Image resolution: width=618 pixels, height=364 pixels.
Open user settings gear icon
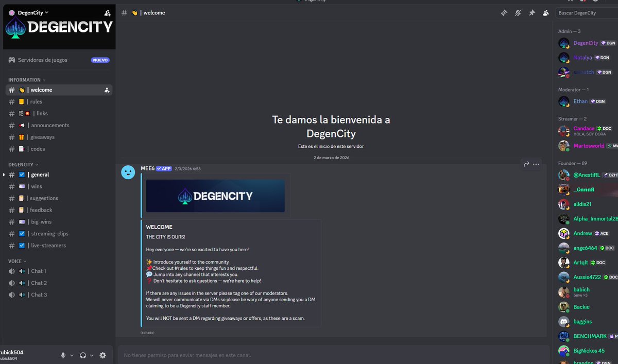[103, 355]
